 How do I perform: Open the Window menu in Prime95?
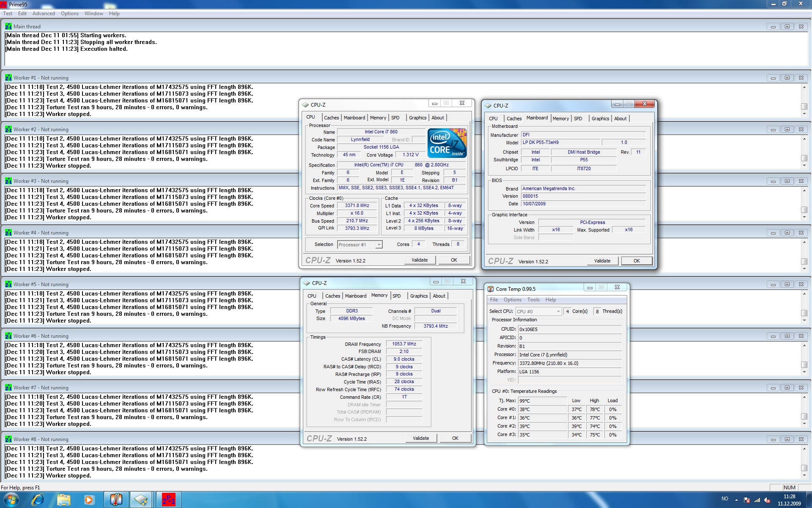tap(93, 14)
